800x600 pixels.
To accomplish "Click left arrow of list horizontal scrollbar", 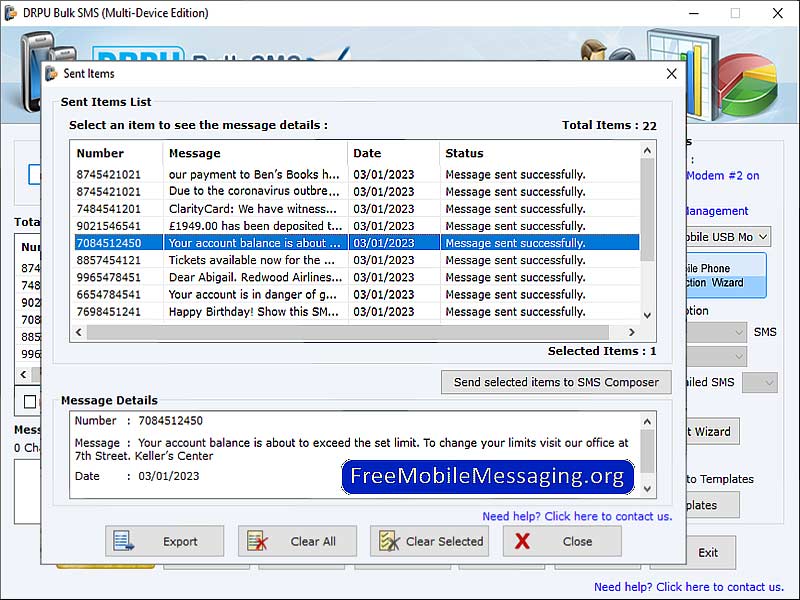I will click(x=79, y=332).
